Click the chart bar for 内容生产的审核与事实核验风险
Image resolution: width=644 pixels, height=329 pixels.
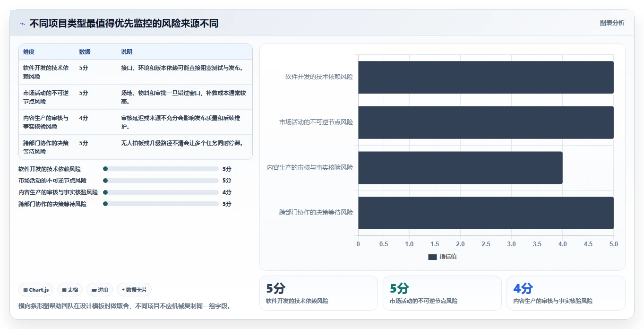[460, 167]
